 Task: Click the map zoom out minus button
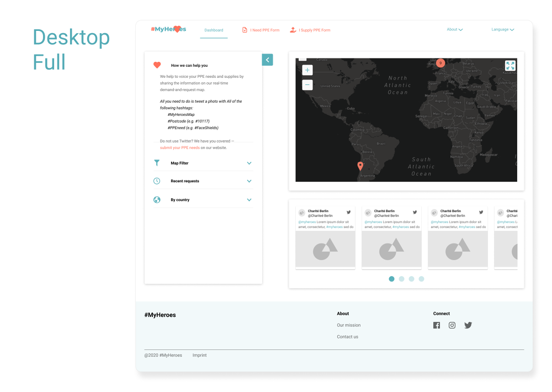point(307,85)
